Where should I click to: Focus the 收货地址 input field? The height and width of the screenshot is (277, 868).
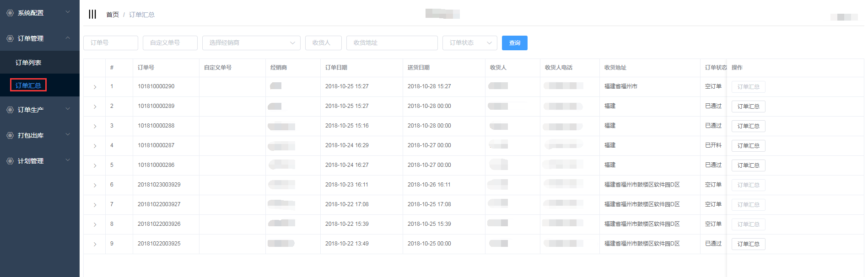pos(392,43)
